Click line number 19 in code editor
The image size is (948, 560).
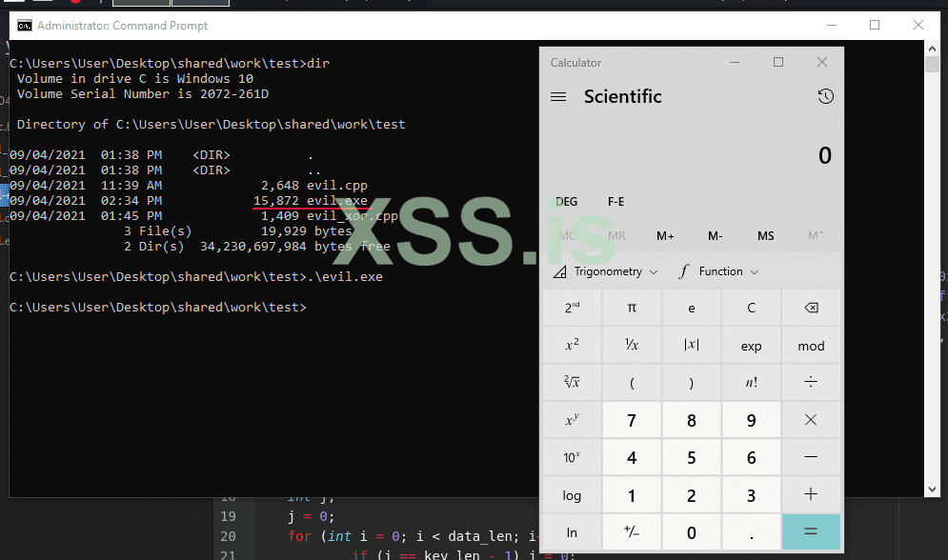coord(228,516)
